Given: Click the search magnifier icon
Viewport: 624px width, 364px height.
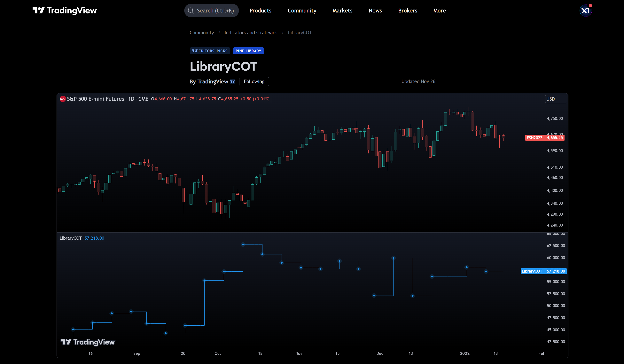Looking at the screenshot, I should (x=191, y=10).
